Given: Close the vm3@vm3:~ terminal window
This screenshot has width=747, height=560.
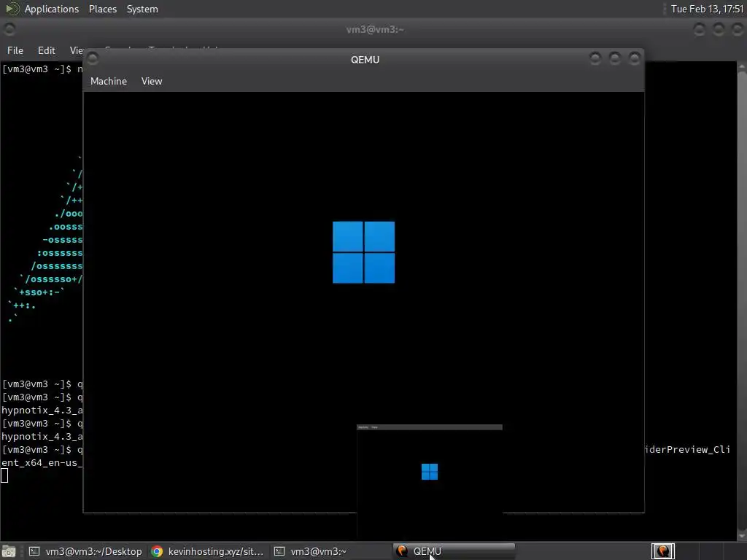Looking at the screenshot, I should point(738,29).
